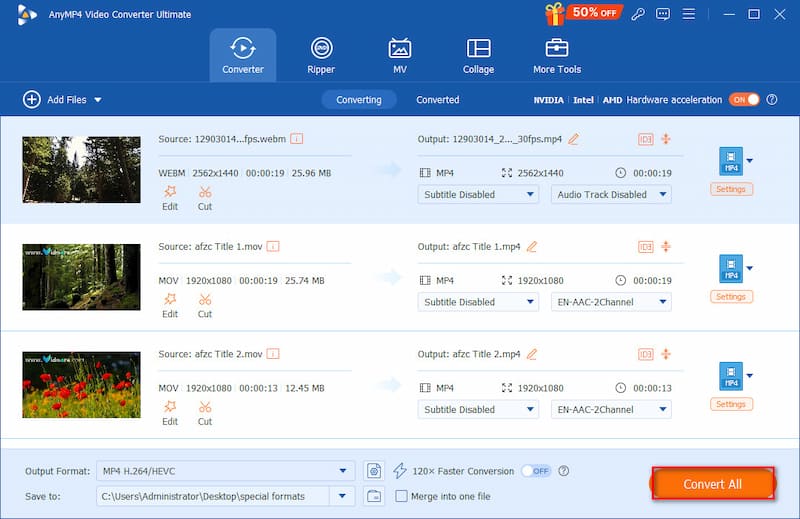The image size is (800, 519).
Task: Open the MV maker module
Action: [400, 55]
